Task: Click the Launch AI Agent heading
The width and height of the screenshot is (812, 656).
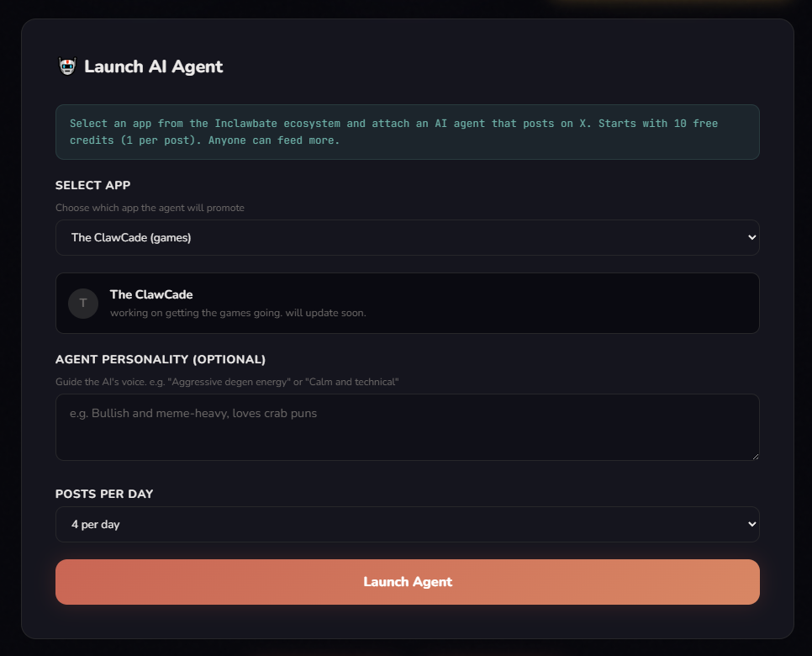Action: click(x=152, y=66)
